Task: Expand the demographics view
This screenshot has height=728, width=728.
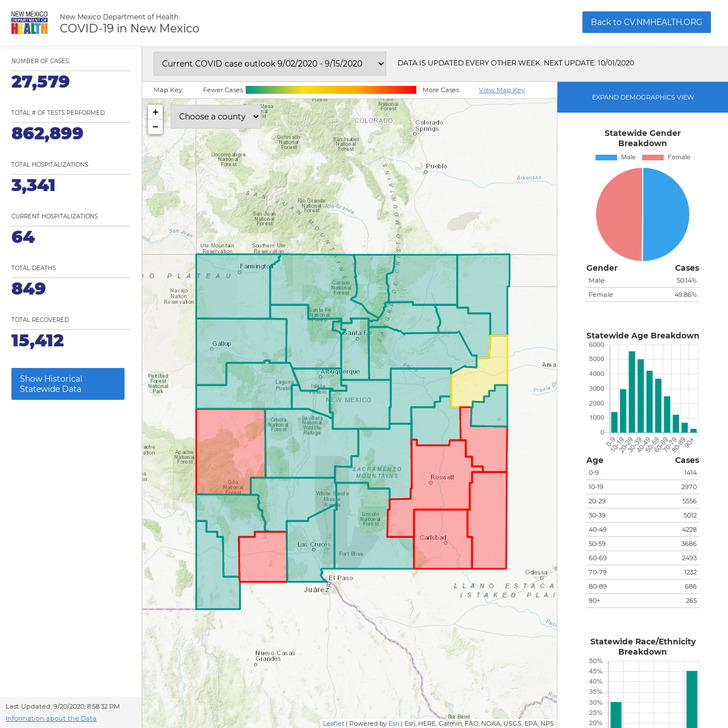Action: coord(643,97)
